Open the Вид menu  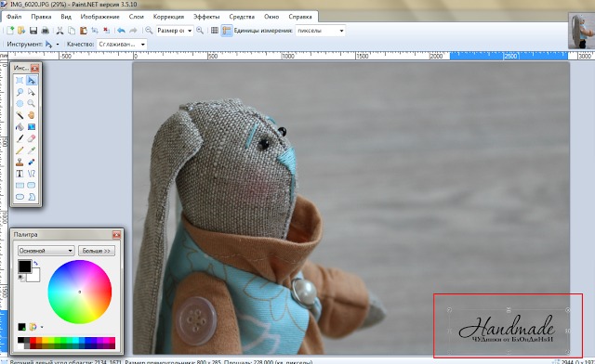point(66,17)
